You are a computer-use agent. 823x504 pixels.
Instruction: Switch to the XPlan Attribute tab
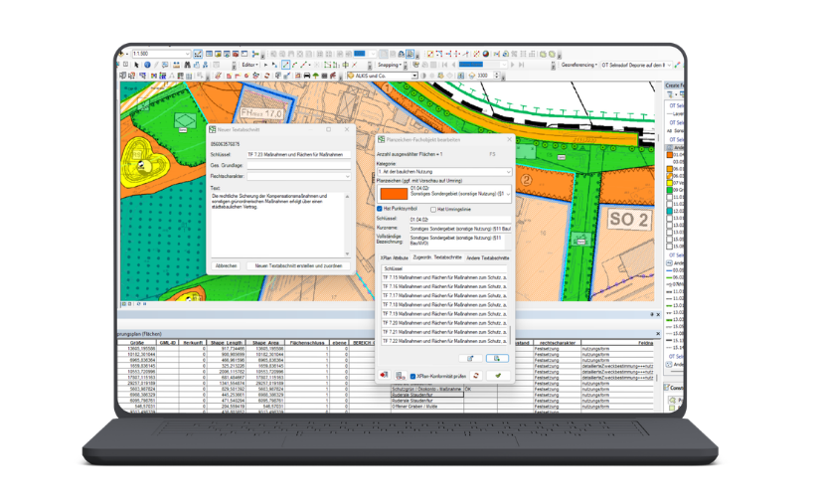(x=395, y=257)
